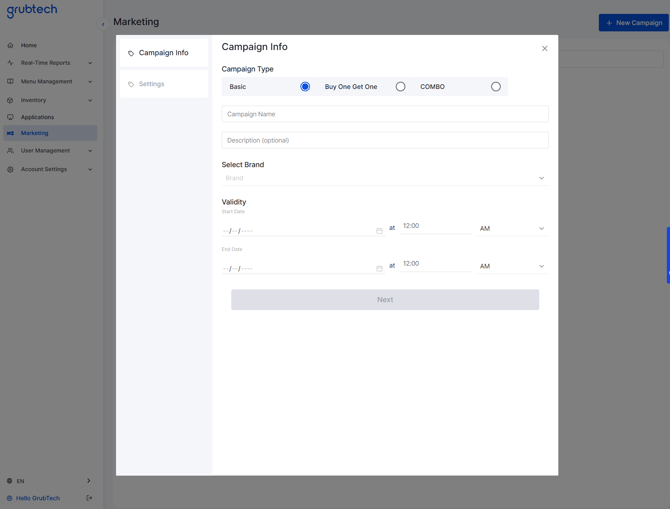Click the Inventory box icon

10,100
